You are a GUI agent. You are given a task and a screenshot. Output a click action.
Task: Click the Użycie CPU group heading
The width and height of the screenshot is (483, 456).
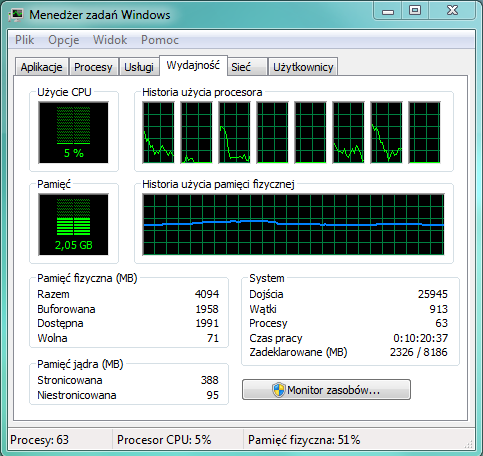[x=64, y=92]
